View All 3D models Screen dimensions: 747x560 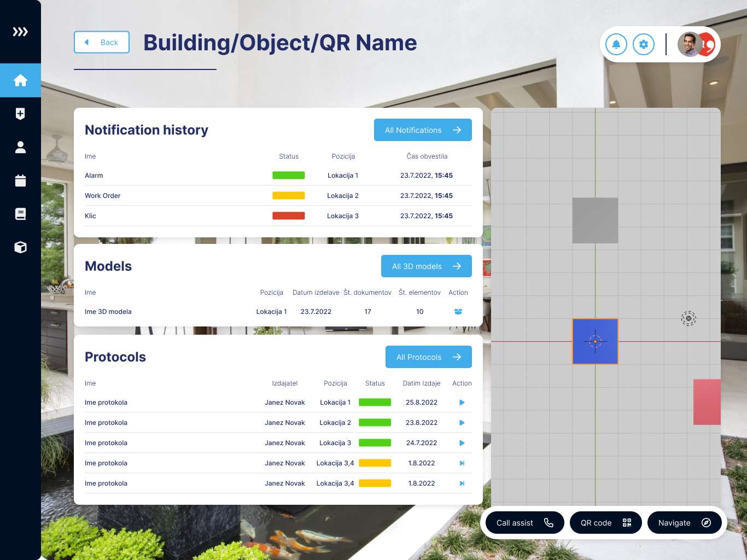(426, 266)
